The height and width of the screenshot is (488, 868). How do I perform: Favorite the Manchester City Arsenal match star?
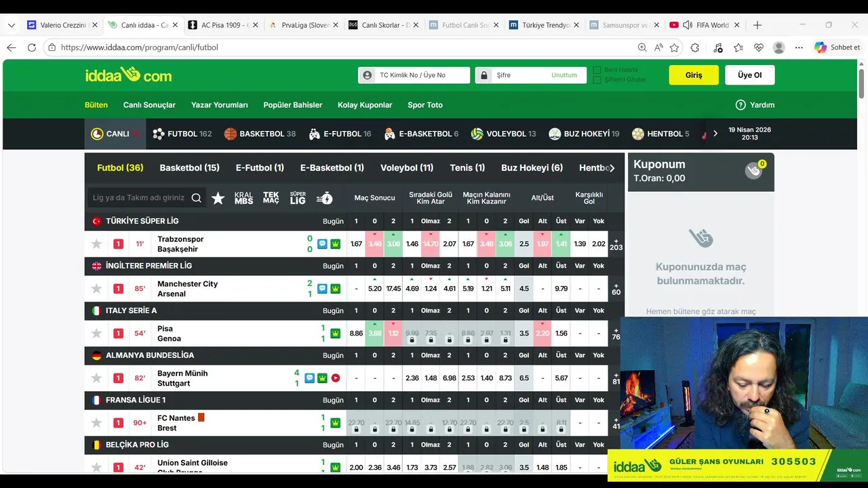[97, 289]
